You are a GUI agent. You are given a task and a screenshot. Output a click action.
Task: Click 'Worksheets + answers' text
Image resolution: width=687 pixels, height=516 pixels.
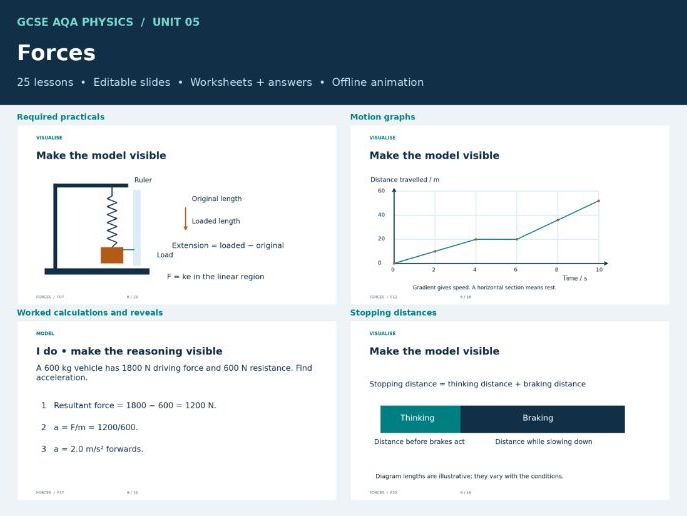pyautogui.click(x=251, y=82)
